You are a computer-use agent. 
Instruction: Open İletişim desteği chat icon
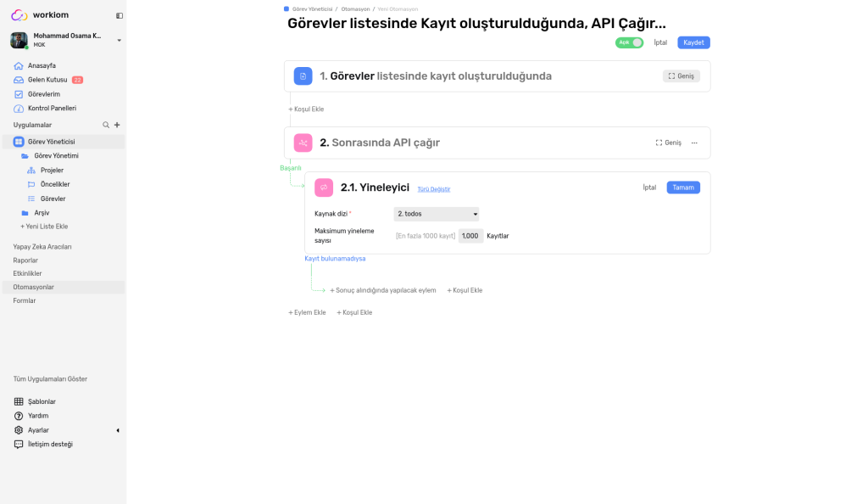coord(19,445)
